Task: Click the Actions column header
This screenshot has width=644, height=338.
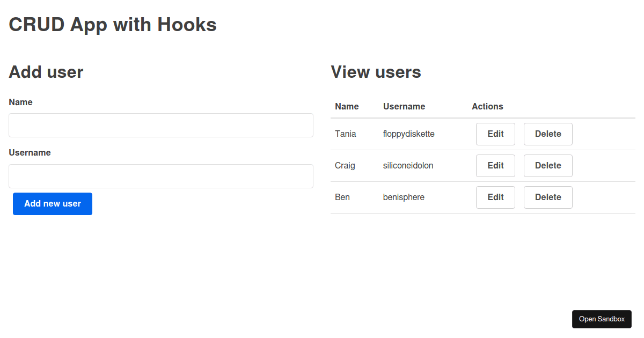Action: click(x=487, y=106)
